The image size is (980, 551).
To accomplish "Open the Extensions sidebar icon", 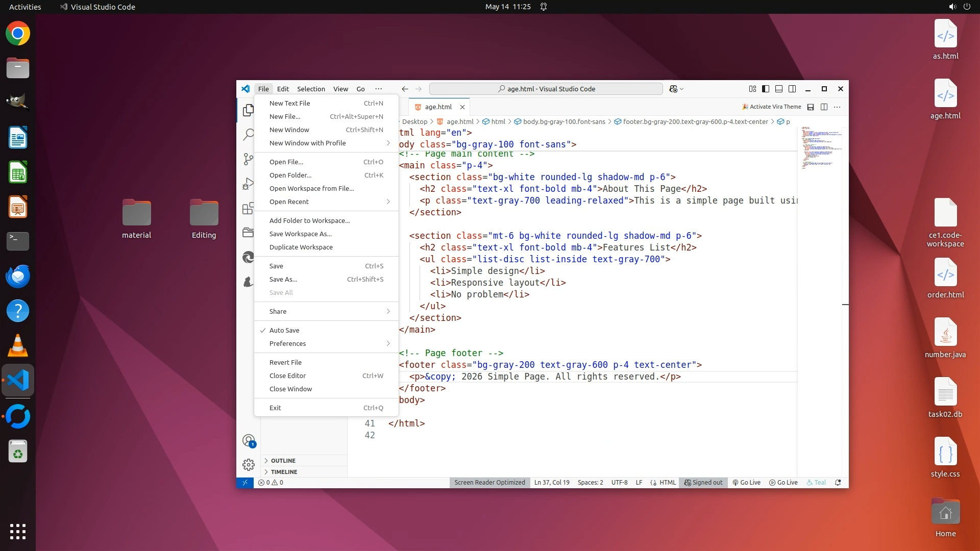I will [249, 208].
